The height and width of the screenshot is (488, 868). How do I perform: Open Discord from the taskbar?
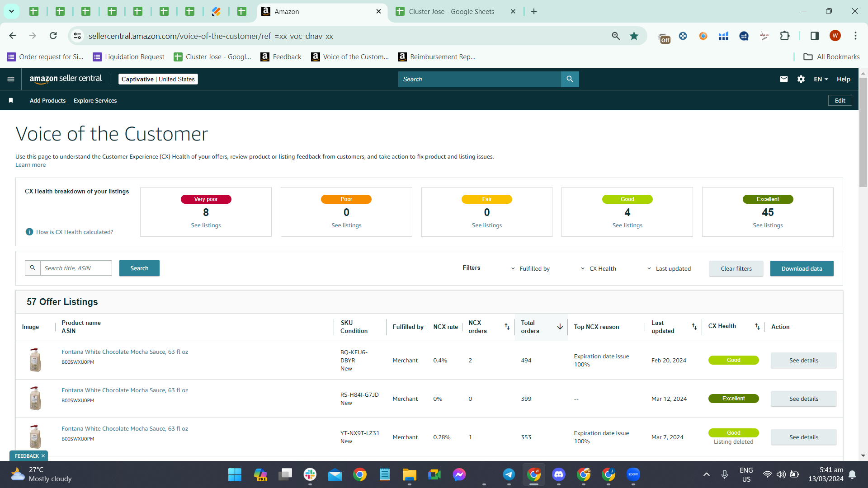[x=559, y=474]
